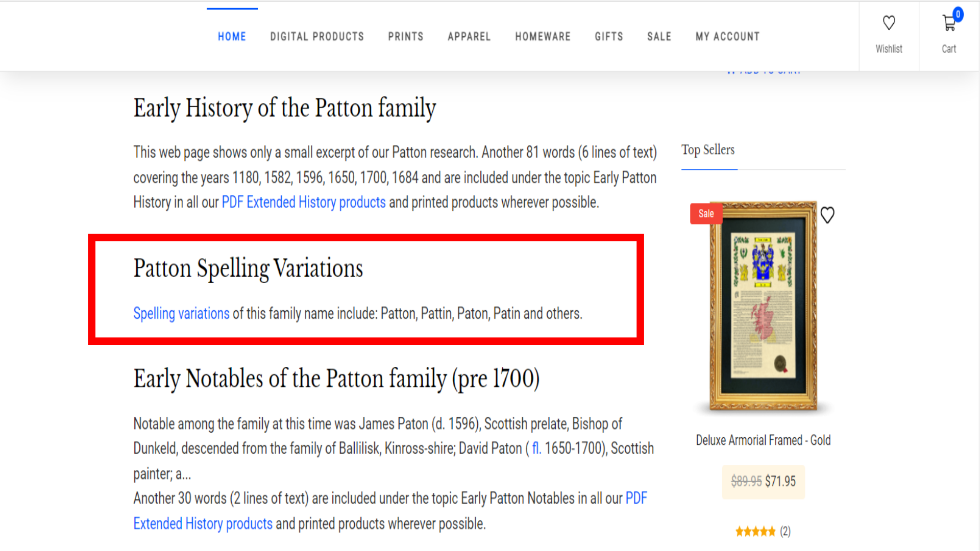
Task: Open the Apparel menu
Action: click(x=469, y=37)
